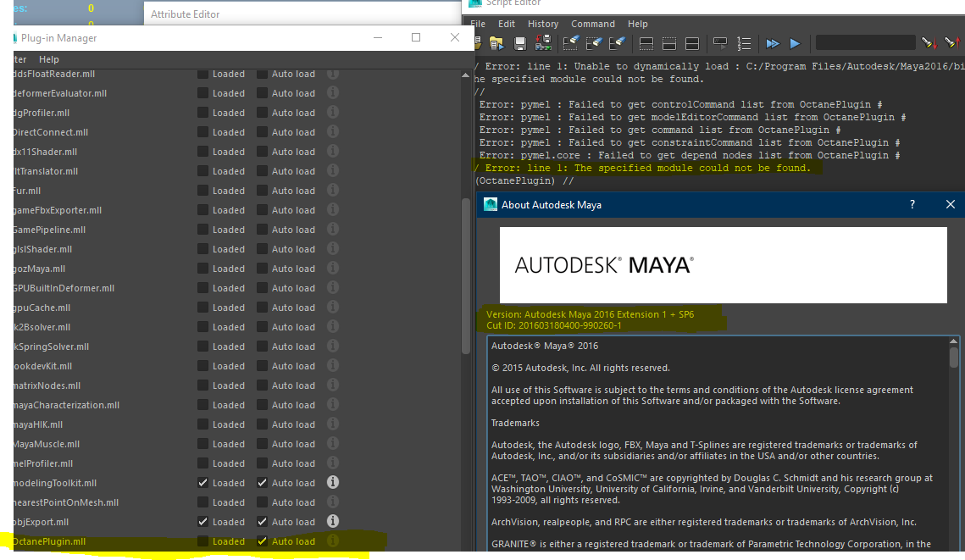Screen dimensions: 965x560
Task: Check Loaded for MayaMuscle.mll
Action: click(x=202, y=444)
